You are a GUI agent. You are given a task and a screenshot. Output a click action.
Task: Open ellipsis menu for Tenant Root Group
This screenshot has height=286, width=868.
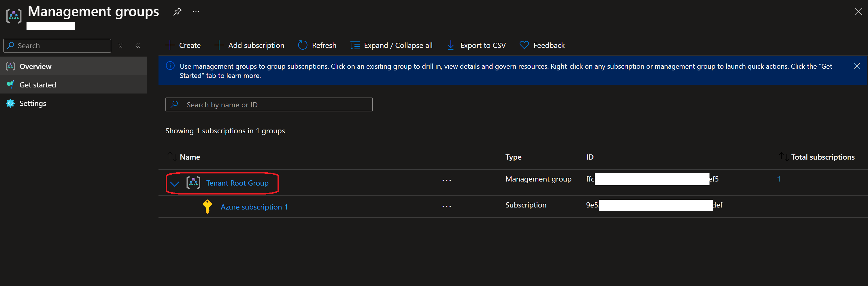tap(446, 180)
